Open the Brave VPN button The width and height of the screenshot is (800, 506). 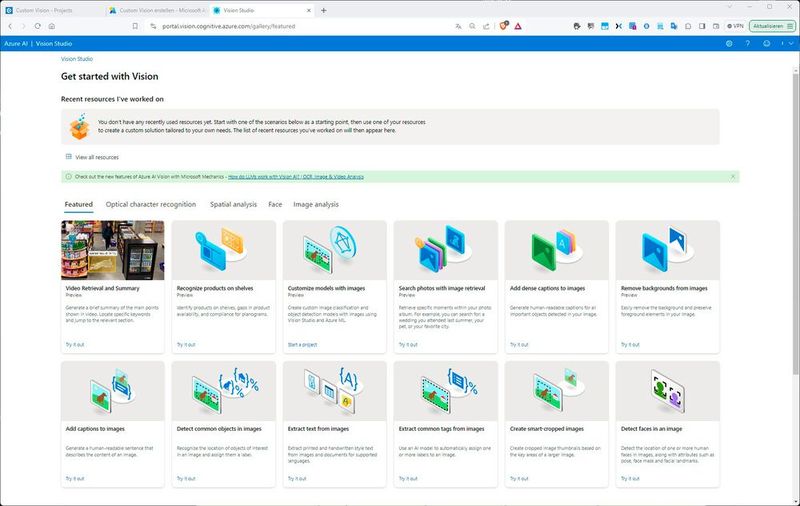pyautogui.click(x=735, y=26)
